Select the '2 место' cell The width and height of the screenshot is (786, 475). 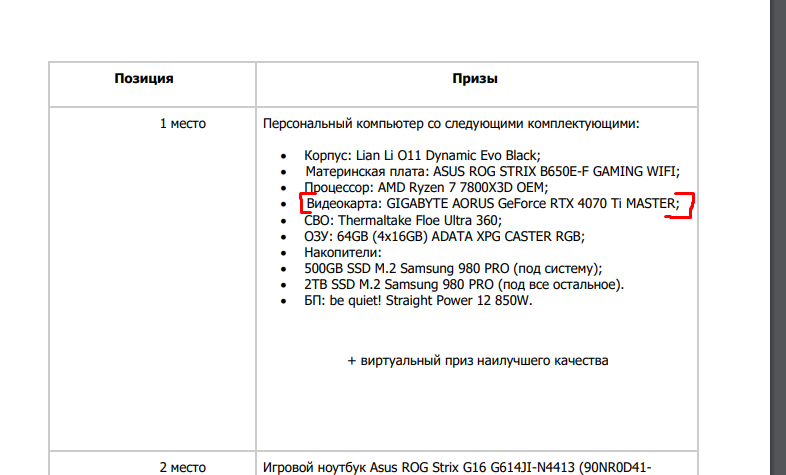[x=182, y=467]
